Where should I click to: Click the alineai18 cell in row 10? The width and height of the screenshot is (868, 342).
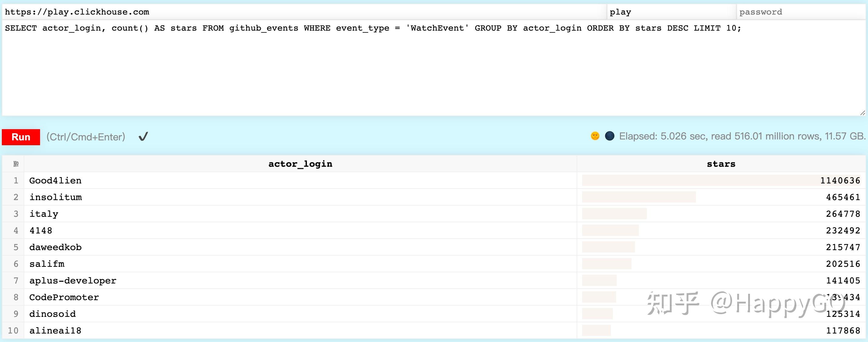55,330
